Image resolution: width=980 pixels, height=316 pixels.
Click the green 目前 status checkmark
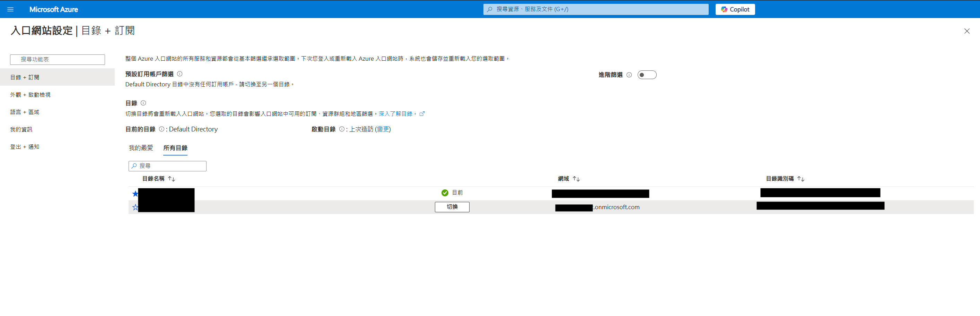445,193
